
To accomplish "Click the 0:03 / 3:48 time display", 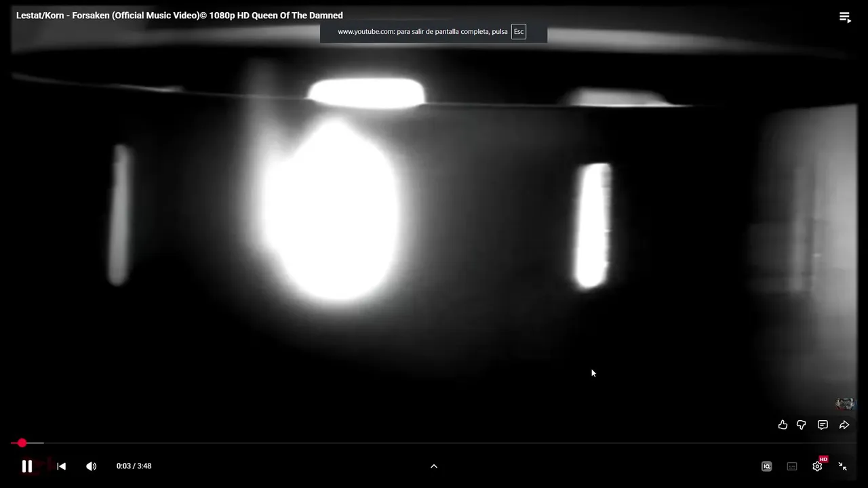I will (x=134, y=466).
